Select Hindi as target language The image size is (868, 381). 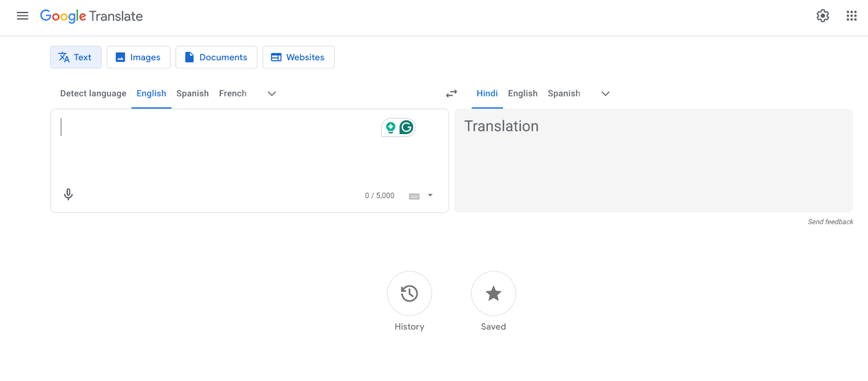487,93
